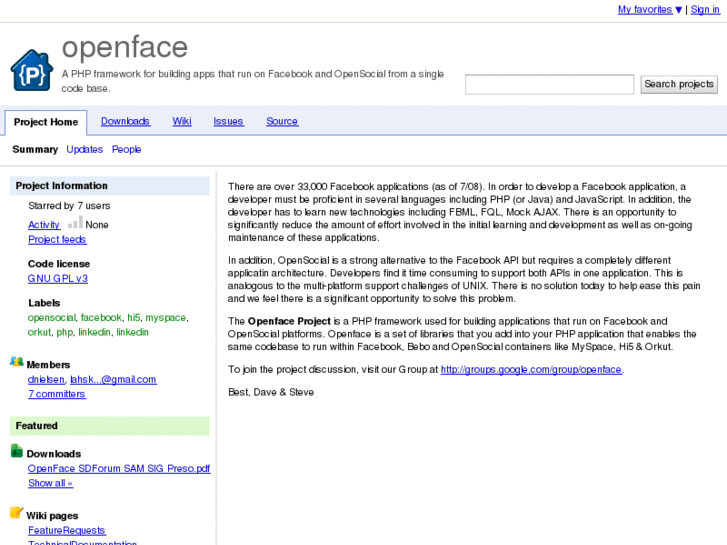
Task: Click the hi5 label
Action: point(134,318)
